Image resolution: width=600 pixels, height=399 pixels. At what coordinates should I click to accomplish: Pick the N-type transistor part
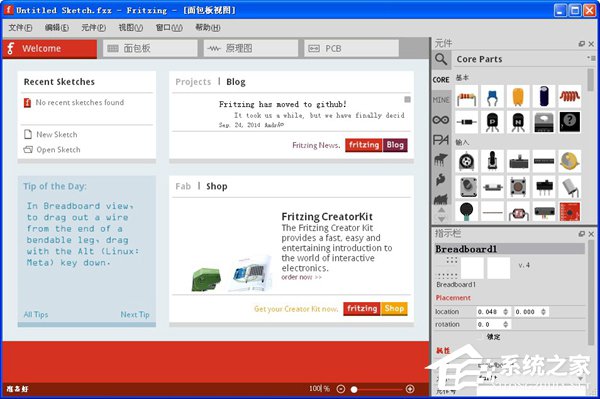518,122
